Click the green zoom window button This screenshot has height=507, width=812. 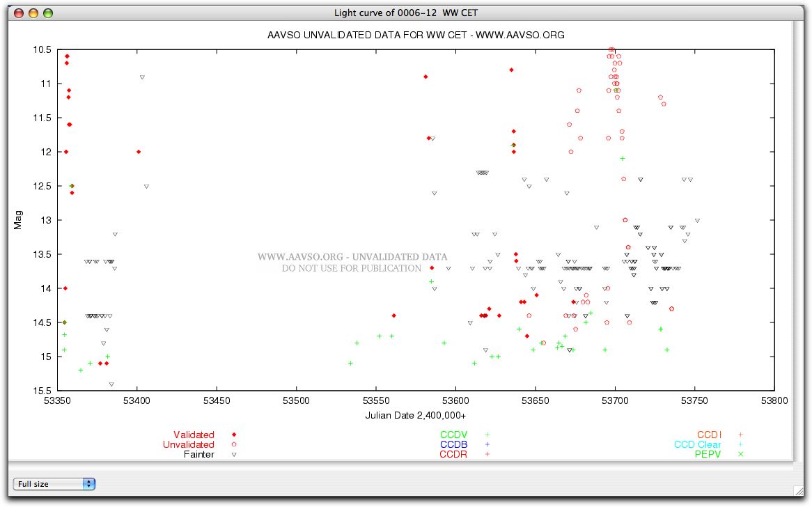(x=47, y=13)
